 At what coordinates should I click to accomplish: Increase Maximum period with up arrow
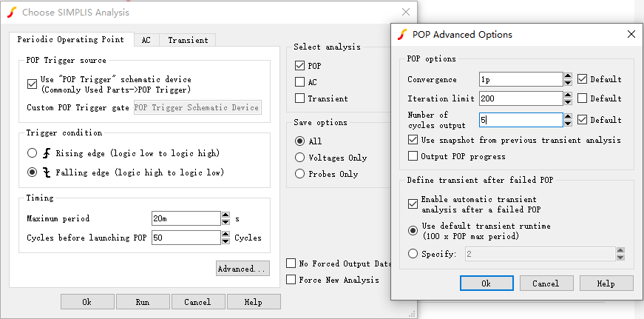click(226, 215)
